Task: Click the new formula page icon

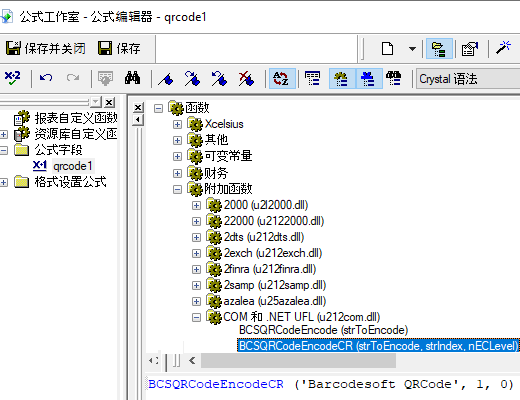Action: coord(388,49)
